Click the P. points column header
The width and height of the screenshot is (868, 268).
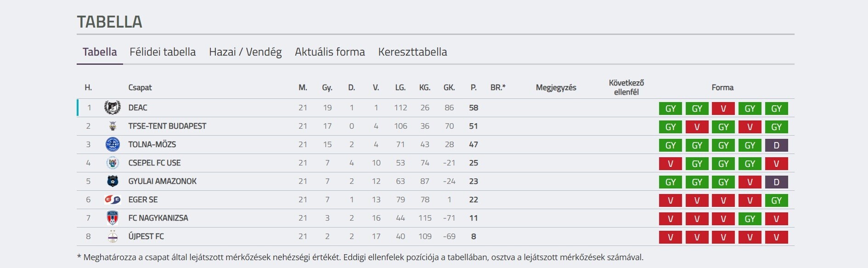(x=473, y=87)
